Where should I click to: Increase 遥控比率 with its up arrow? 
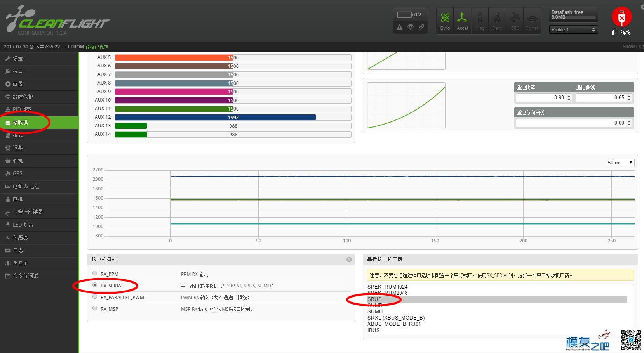pos(569,96)
